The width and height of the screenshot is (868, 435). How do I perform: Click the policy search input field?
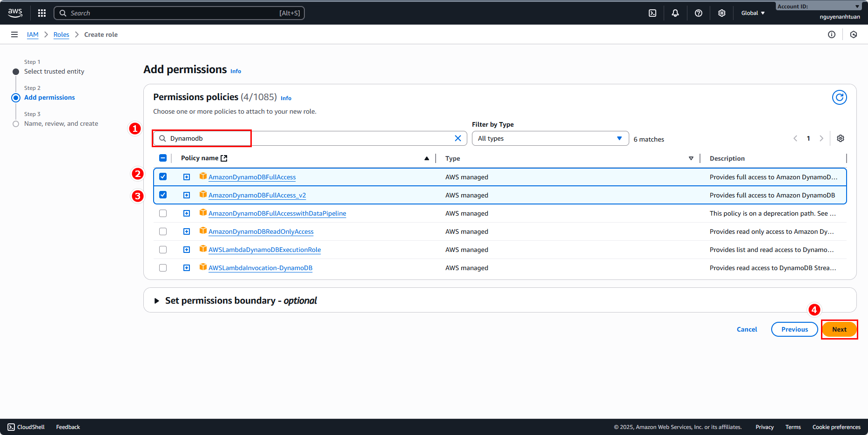tap(307, 138)
